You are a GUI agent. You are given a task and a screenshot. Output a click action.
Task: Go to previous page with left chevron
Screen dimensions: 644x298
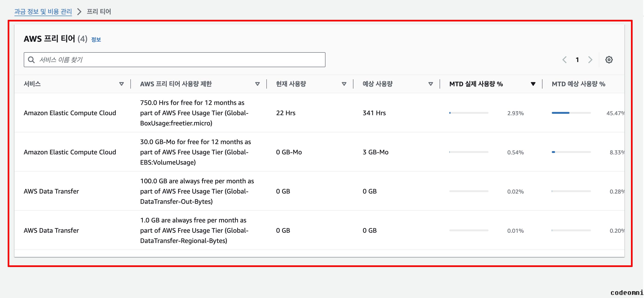pyautogui.click(x=564, y=60)
